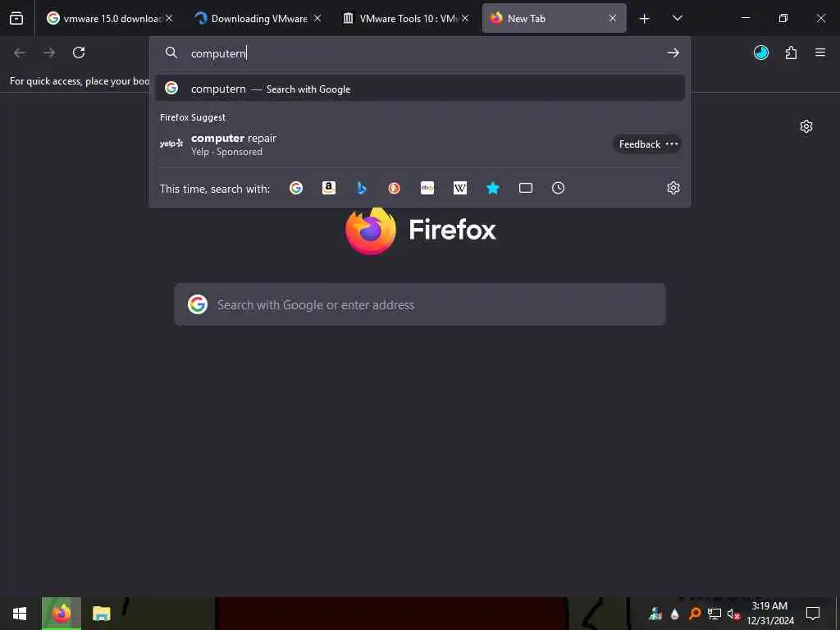Open the muted volume tray icon
This screenshot has height=630, width=840.
733,614
